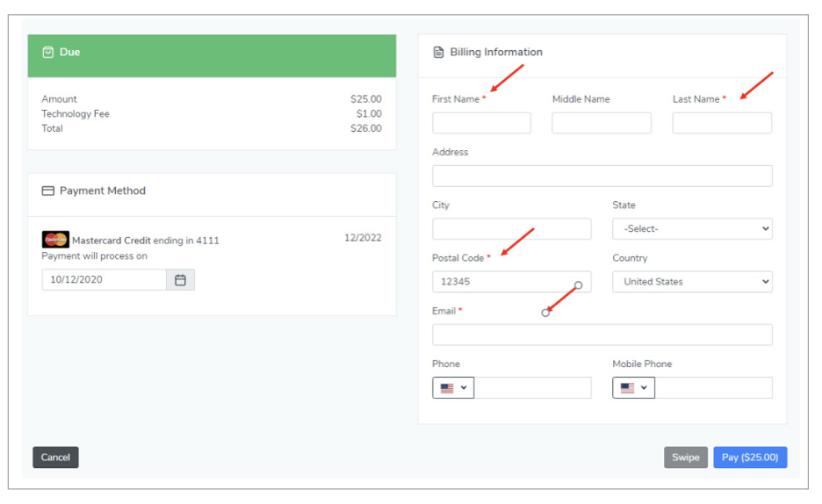Expand the Mobile Phone country code chevron
Viewport: 822px width, 504px height.
[x=645, y=388]
